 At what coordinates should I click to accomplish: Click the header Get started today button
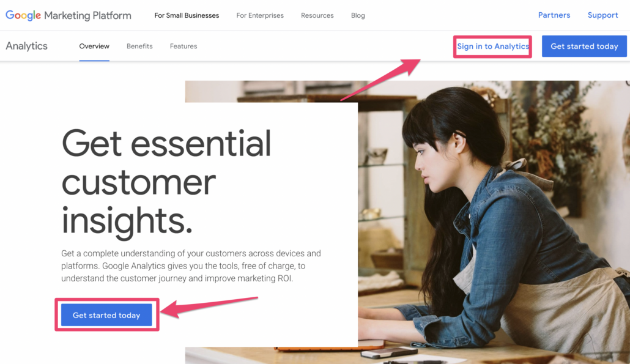click(x=584, y=46)
